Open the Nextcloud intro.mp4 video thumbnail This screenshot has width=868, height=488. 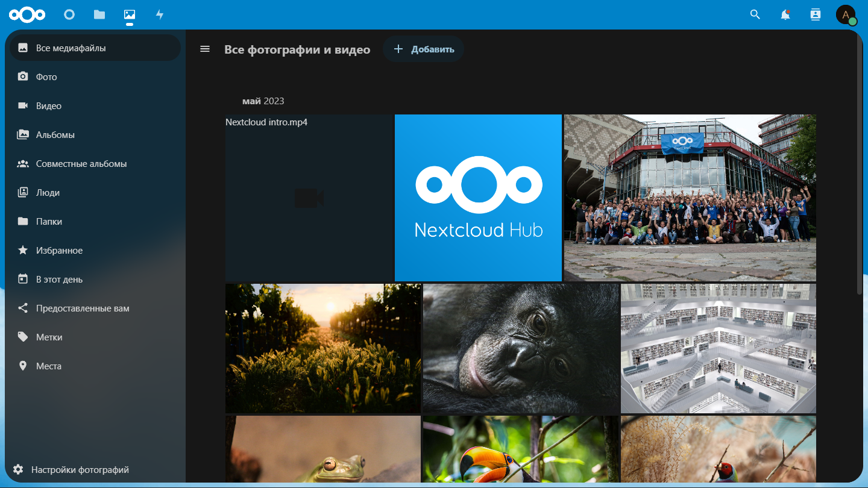click(309, 198)
